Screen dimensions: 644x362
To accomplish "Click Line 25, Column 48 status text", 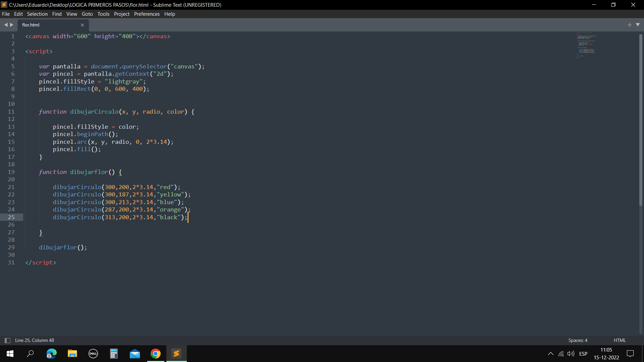I will [35, 340].
